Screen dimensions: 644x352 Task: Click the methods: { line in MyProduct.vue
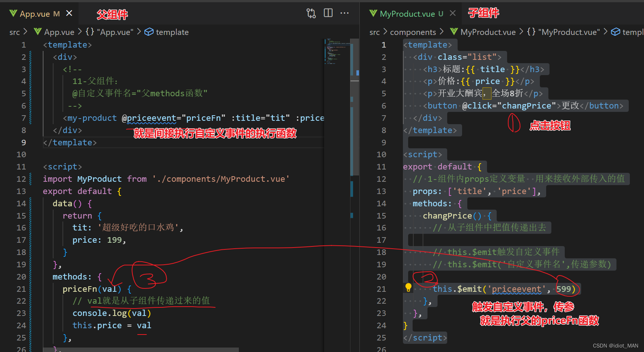[x=438, y=204]
